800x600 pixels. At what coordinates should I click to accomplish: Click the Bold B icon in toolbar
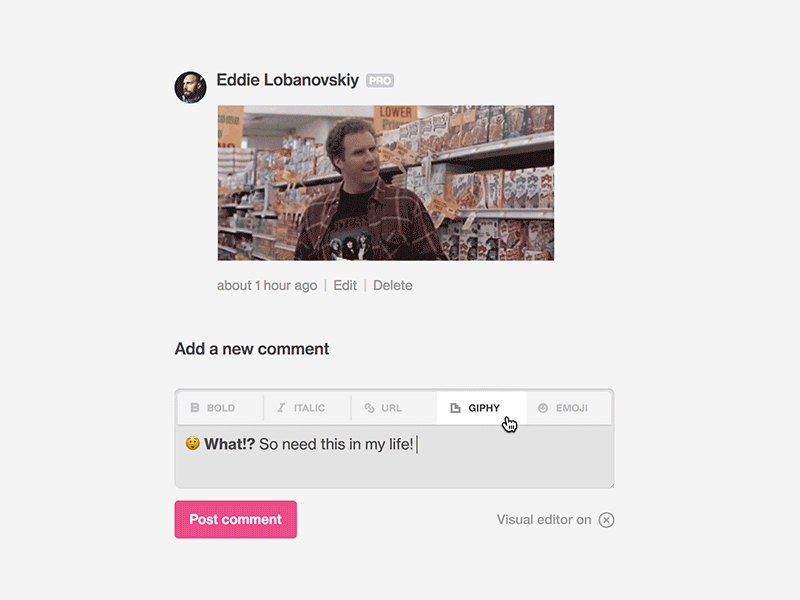[195, 408]
